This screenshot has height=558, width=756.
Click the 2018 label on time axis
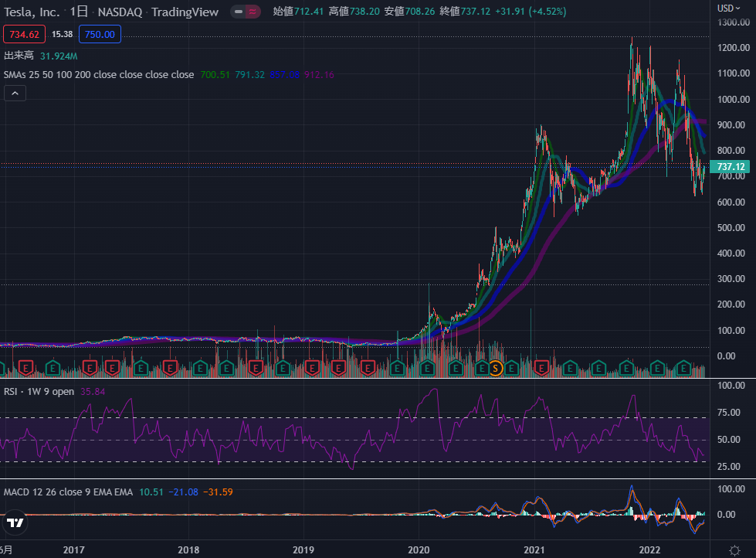tap(188, 549)
